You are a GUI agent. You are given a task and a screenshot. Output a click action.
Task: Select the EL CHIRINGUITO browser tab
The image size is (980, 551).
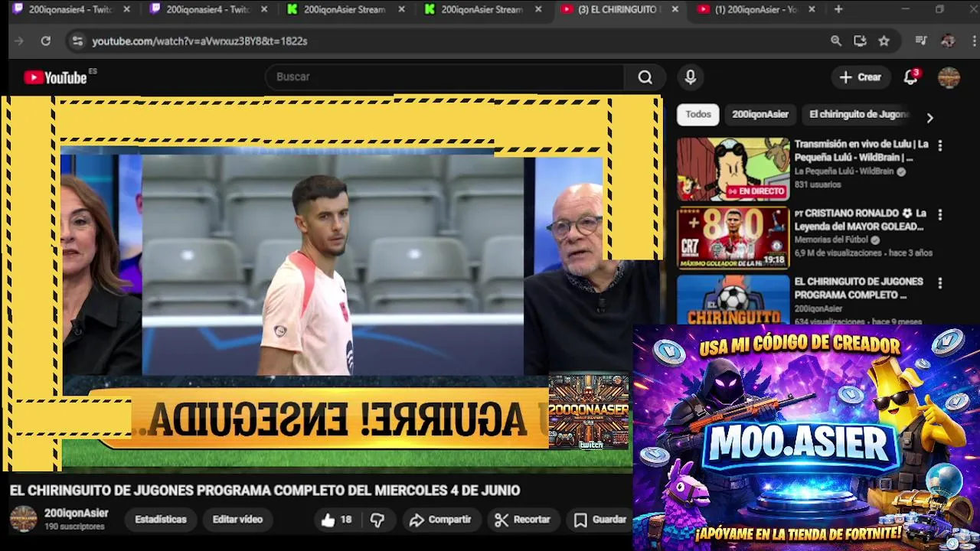(609, 10)
